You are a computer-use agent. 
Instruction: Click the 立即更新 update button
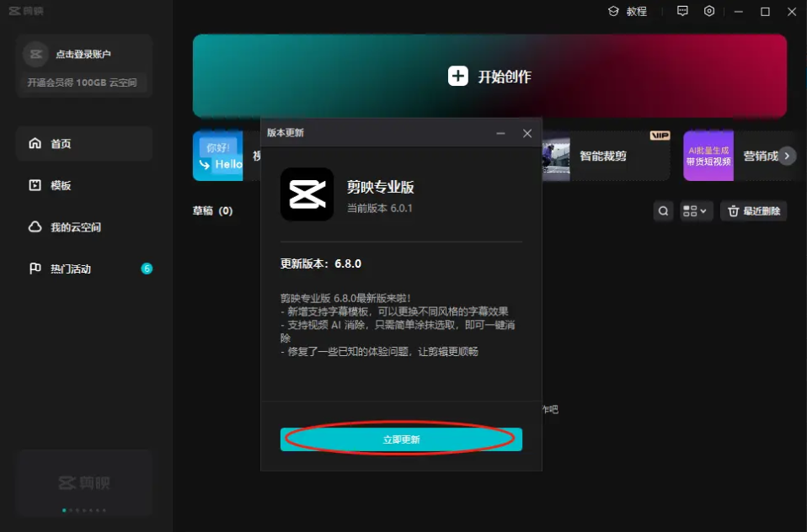(x=401, y=439)
